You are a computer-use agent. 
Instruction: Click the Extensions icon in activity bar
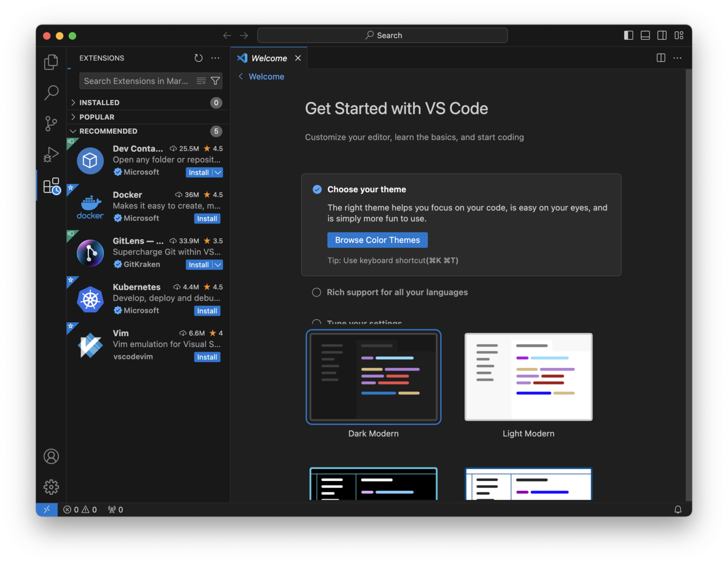(x=51, y=185)
